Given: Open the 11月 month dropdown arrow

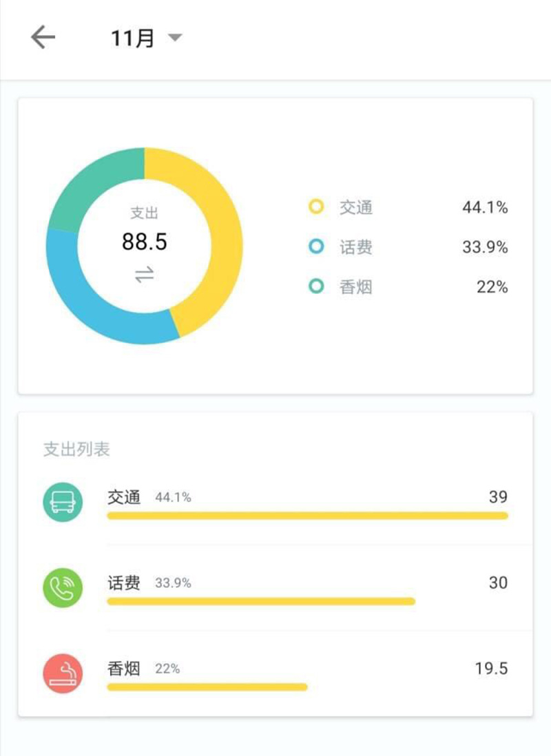Looking at the screenshot, I should 175,38.
